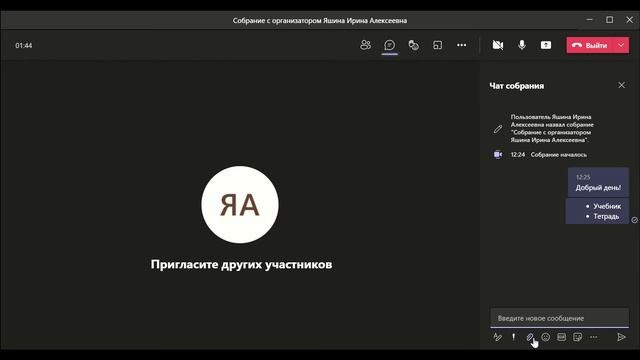
Task: Attach a file with paperclip icon
Action: pyautogui.click(x=529, y=337)
